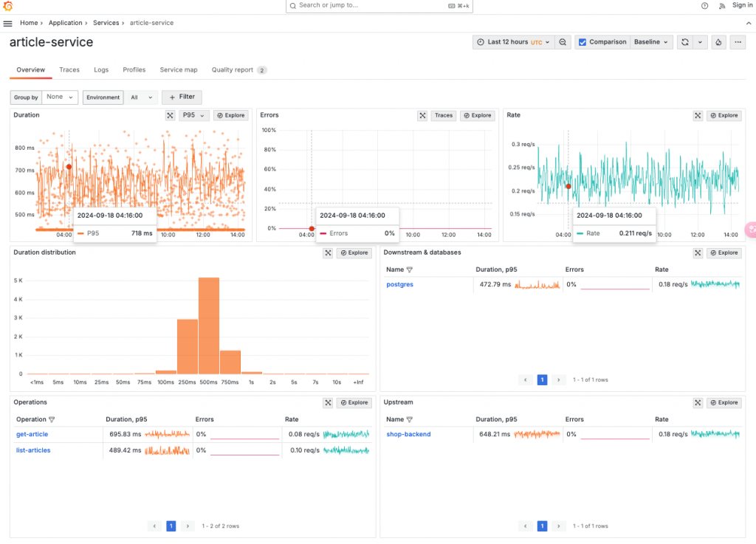This screenshot has height=544, width=756.
Task: Expand the Errors panel to full view
Action: tap(422, 116)
